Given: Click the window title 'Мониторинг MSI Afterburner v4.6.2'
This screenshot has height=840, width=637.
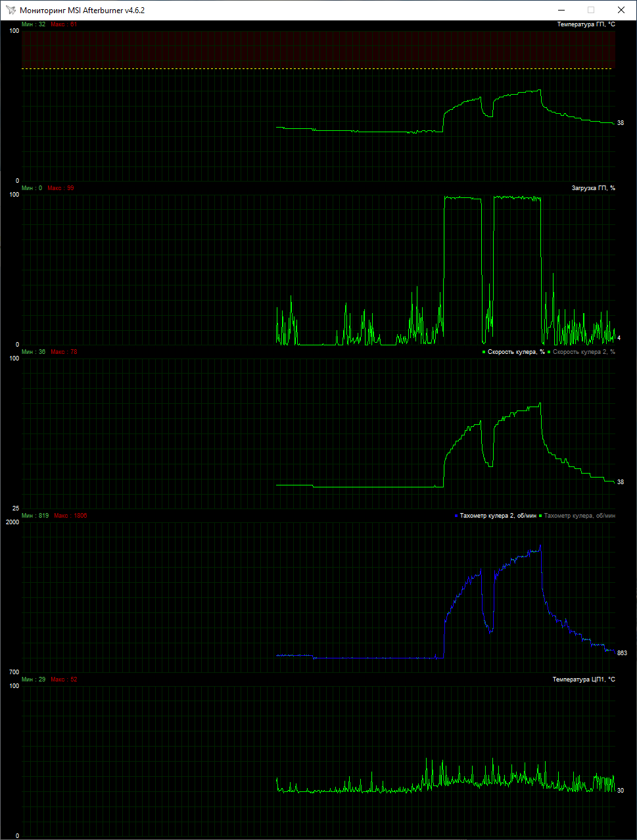Looking at the screenshot, I should coord(82,11).
